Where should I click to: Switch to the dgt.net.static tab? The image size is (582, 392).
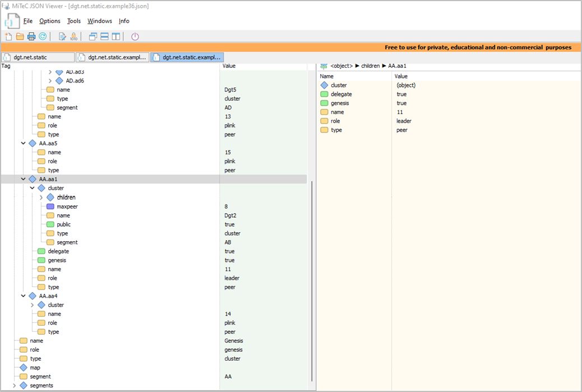pos(38,57)
